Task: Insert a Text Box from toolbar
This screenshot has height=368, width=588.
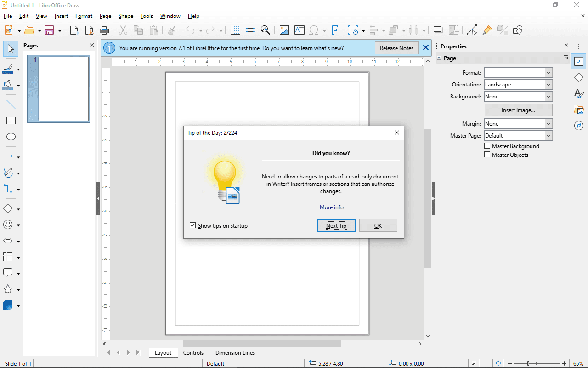Action: pyautogui.click(x=300, y=30)
